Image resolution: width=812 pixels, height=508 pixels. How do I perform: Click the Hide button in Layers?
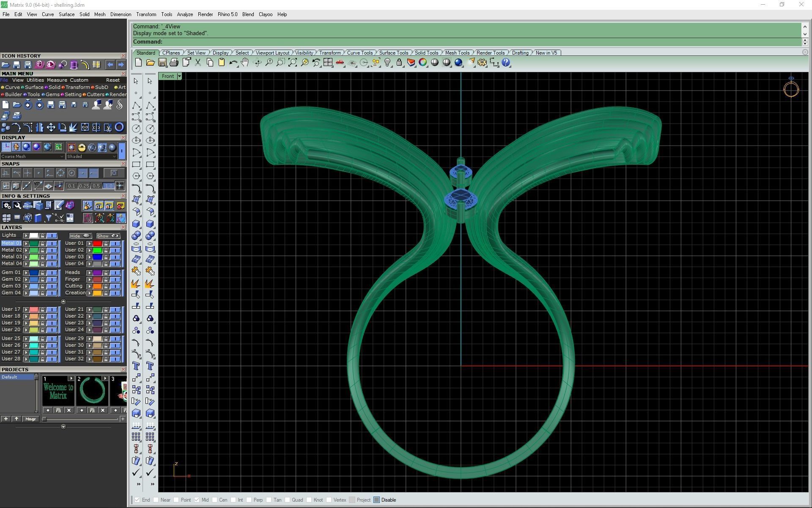[x=80, y=236]
